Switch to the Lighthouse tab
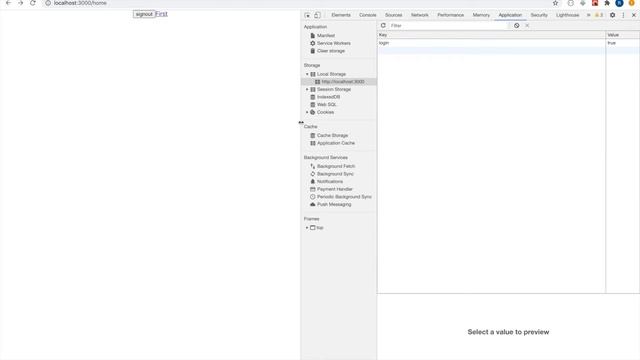Image resolution: width=640 pixels, height=360 pixels. pos(567,15)
